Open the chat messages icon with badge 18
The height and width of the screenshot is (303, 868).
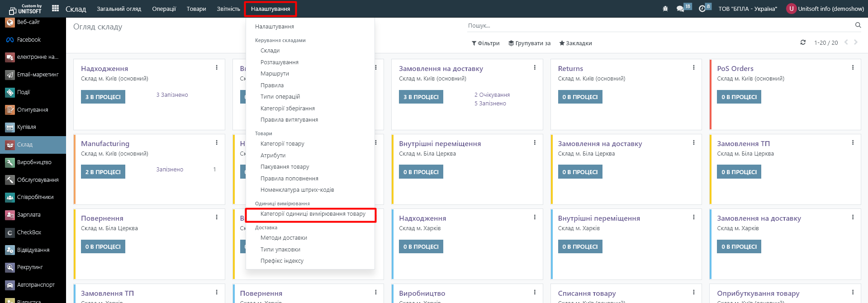click(680, 9)
